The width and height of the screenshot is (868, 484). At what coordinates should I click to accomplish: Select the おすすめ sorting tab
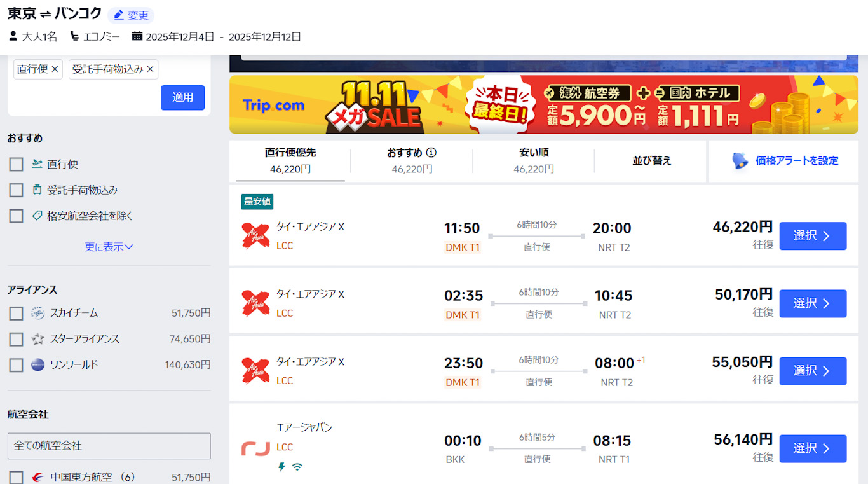coord(411,160)
